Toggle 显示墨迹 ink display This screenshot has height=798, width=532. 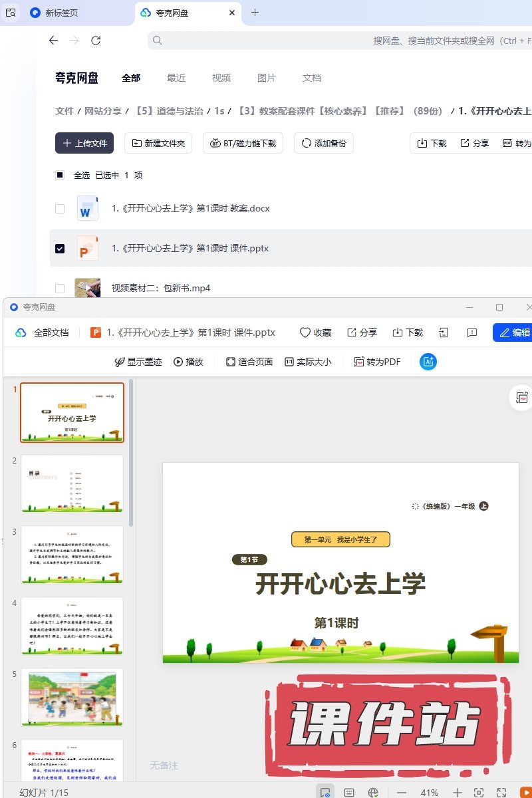138,362
